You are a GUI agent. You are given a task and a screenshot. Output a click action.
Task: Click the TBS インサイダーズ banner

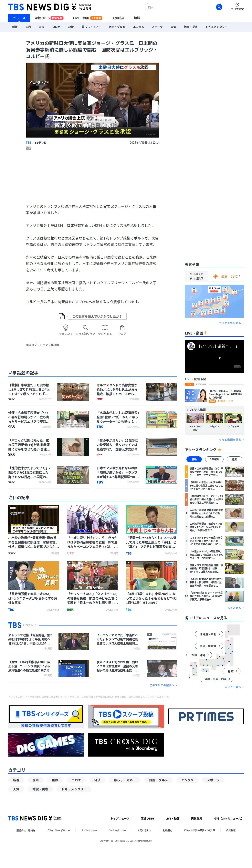point(46,716)
